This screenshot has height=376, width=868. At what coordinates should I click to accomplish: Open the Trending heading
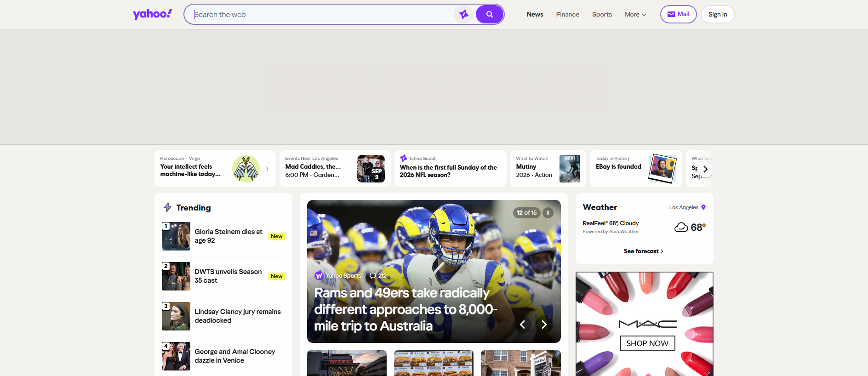[194, 208]
